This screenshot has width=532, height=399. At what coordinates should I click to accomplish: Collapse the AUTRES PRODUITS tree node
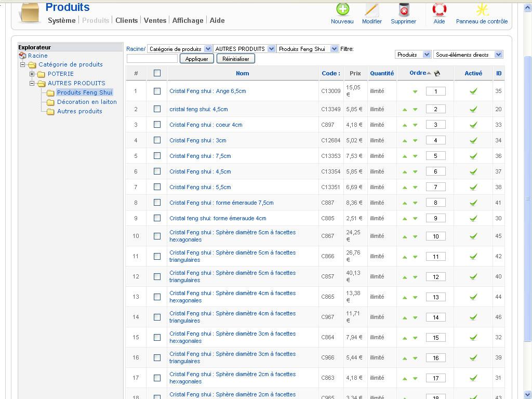coord(32,83)
